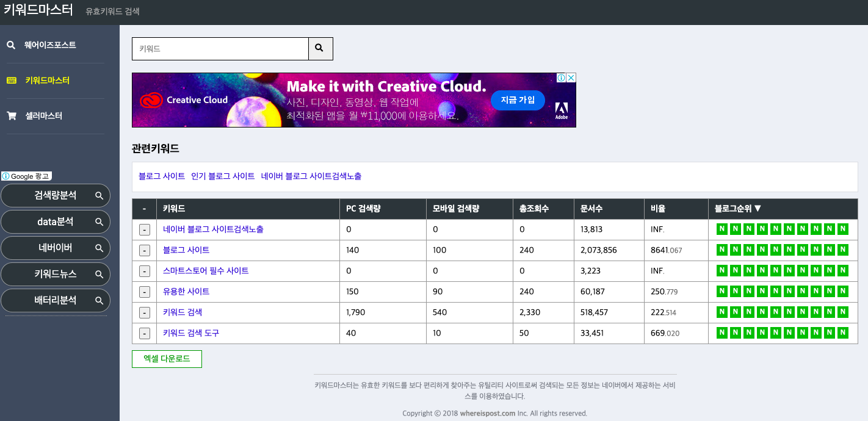Open the 키워드뉴스 ad button
The image size is (868, 421).
tap(56, 274)
